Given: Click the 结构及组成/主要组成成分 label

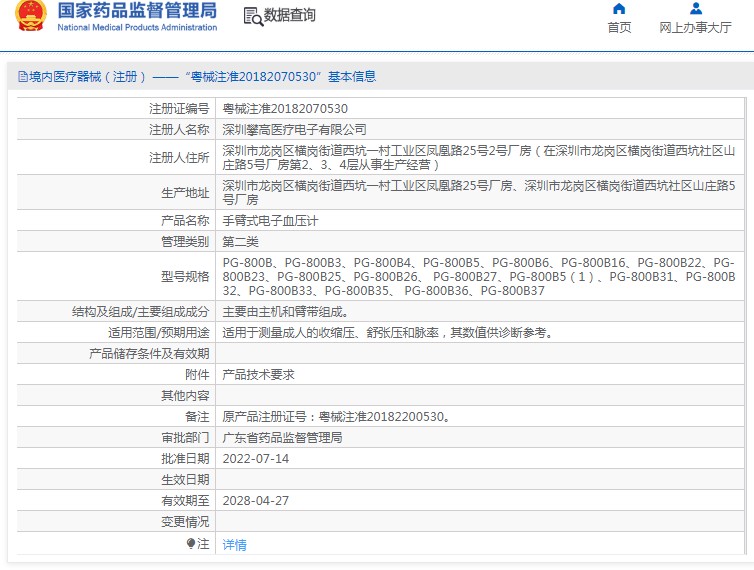Looking at the screenshot, I should click(x=140, y=312).
